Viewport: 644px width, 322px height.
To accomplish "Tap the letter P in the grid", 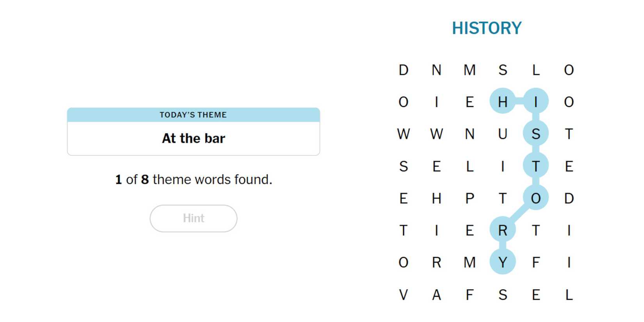I will pyautogui.click(x=470, y=198).
